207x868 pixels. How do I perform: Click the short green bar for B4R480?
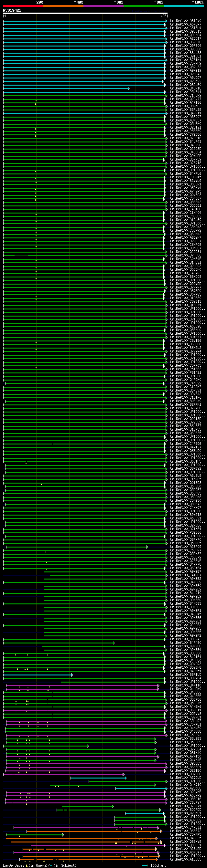[59, 643]
